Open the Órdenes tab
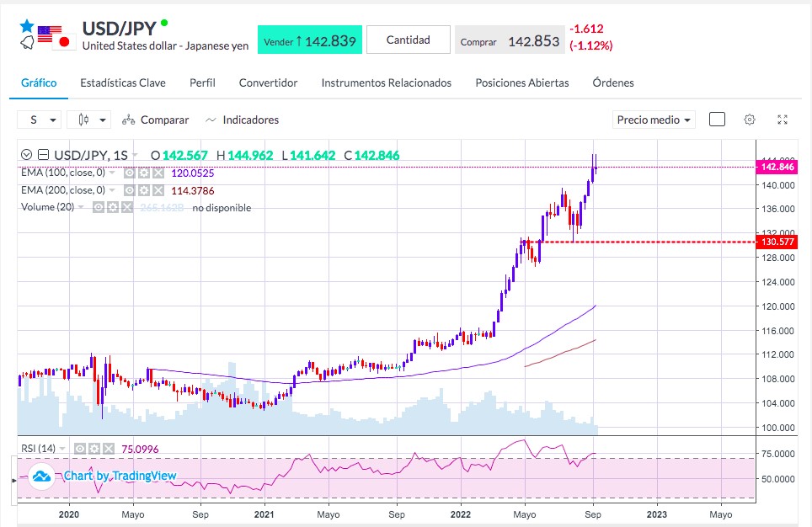812x527 pixels. click(613, 83)
